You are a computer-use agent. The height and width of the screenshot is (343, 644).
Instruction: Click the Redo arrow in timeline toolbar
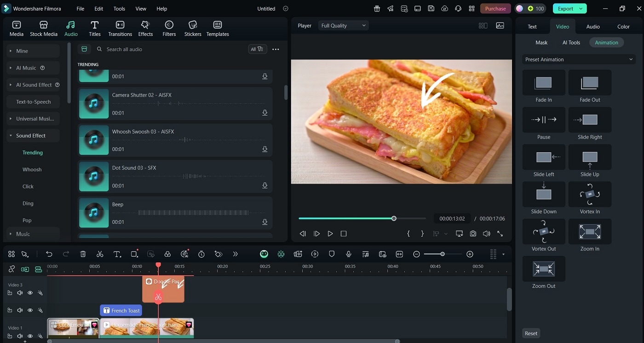tap(66, 254)
